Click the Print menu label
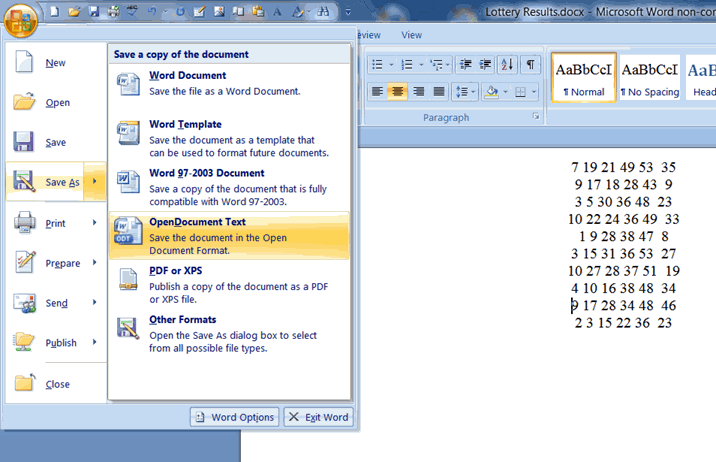716x462 pixels. [x=55, y=223]
